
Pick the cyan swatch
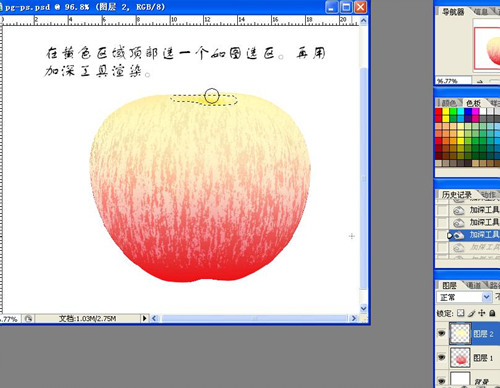pyautogui.click(x=461, y=112)
